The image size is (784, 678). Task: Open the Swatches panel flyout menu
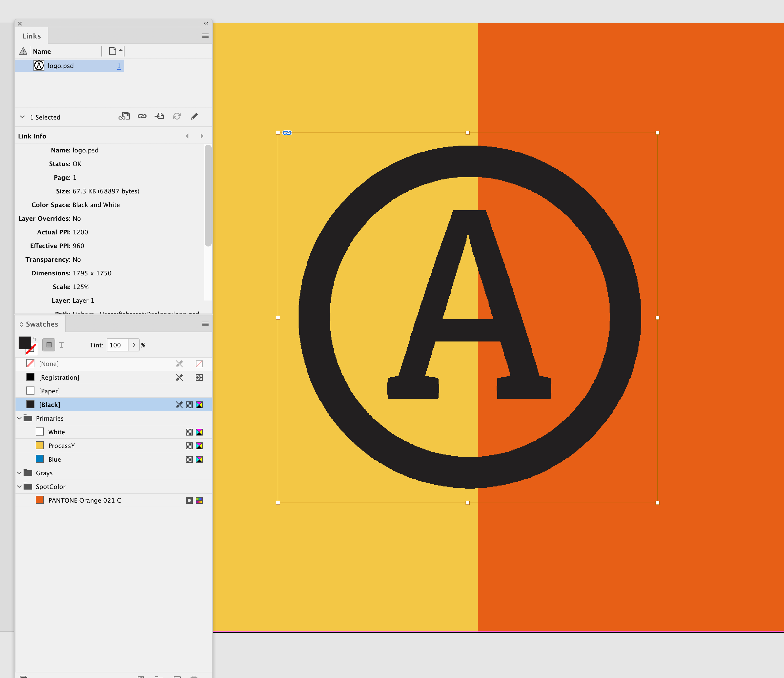[x=205, y=324]
